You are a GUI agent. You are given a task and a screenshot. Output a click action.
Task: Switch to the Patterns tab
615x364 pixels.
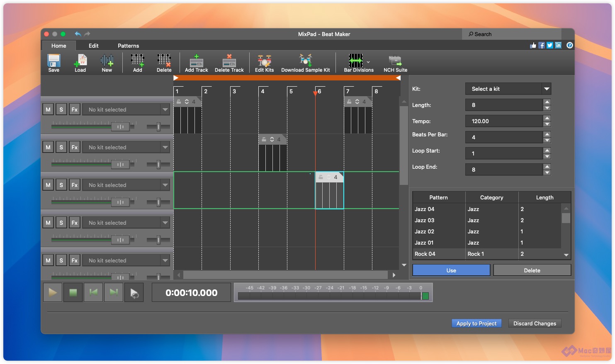tap(129, 46)
